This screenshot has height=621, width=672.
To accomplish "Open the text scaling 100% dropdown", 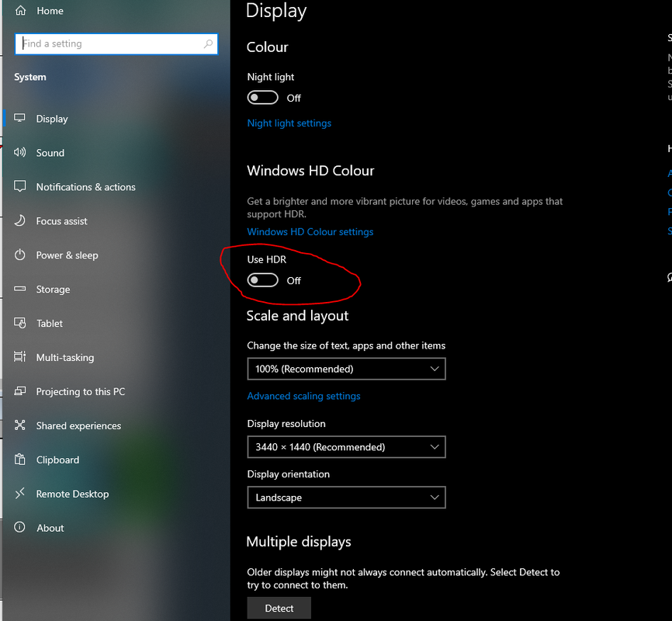I will 346,369.
